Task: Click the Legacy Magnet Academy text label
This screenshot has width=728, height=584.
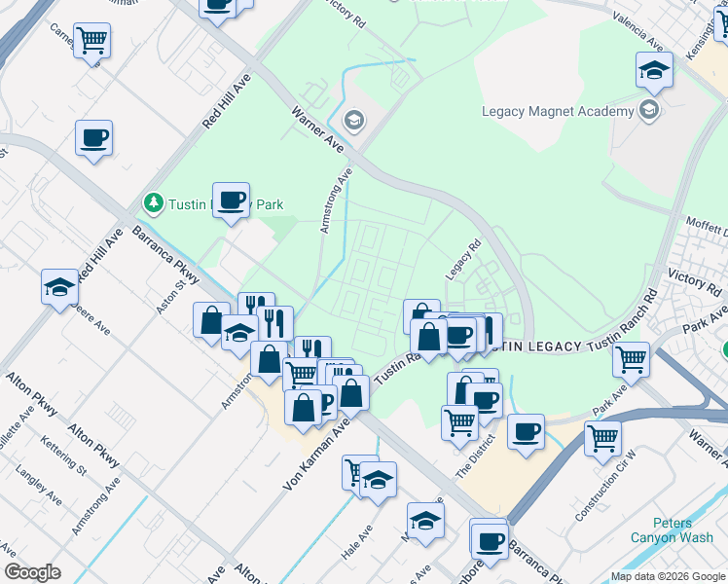Action: pyautogui.click(x=558, y=111)
